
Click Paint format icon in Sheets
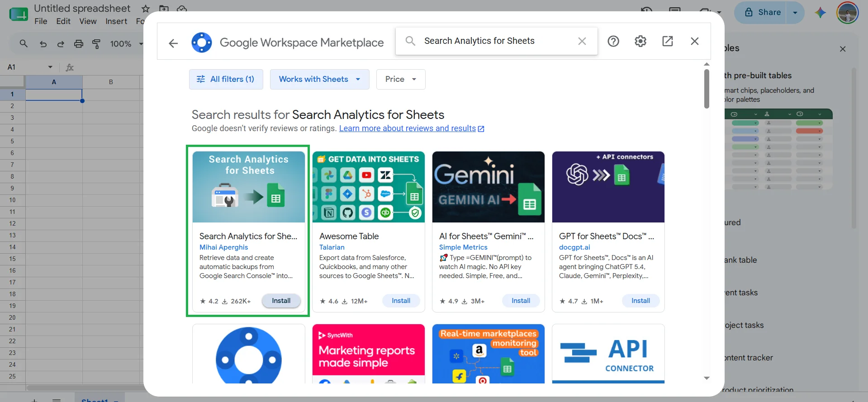[96, 44]
